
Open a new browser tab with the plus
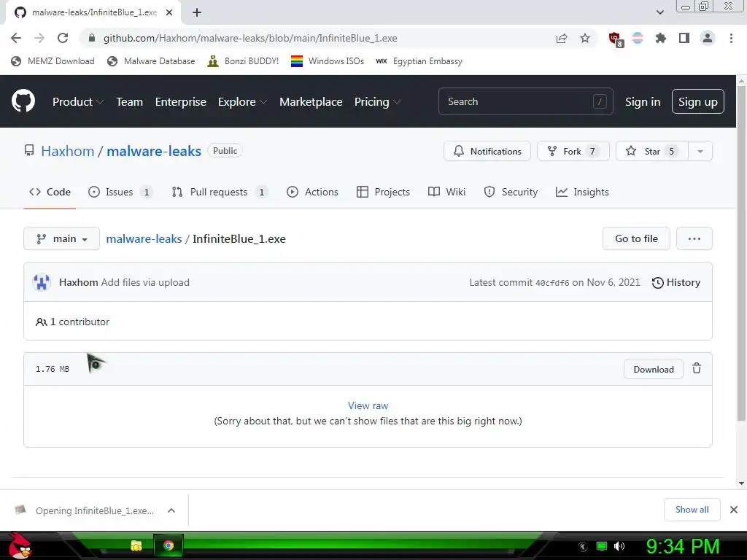[x=197, y=12]
